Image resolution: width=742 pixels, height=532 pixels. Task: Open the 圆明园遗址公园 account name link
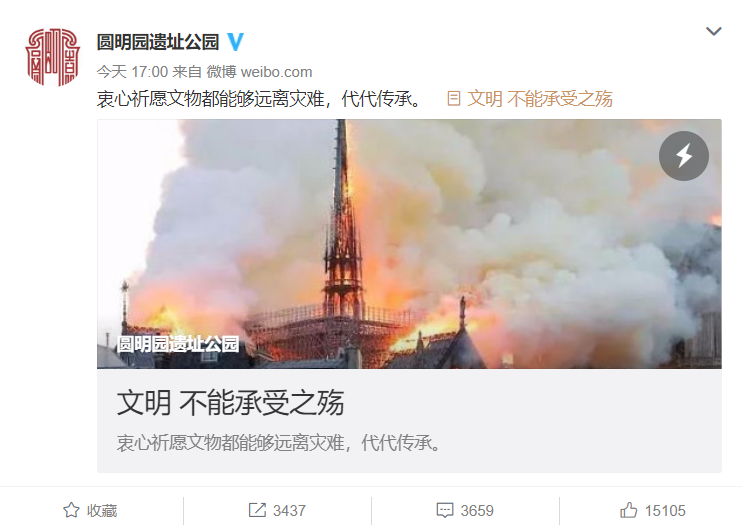[158, 42]
